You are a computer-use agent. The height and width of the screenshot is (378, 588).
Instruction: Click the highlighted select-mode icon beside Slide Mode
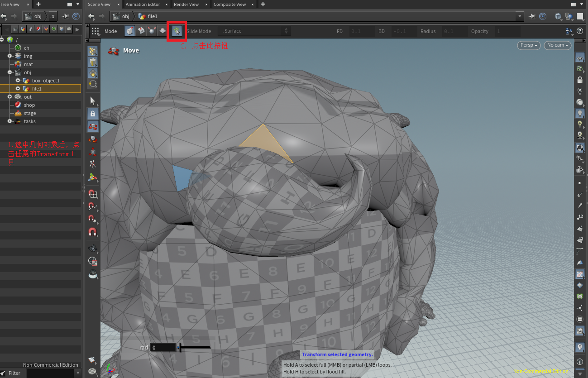[x=177, y=31]
